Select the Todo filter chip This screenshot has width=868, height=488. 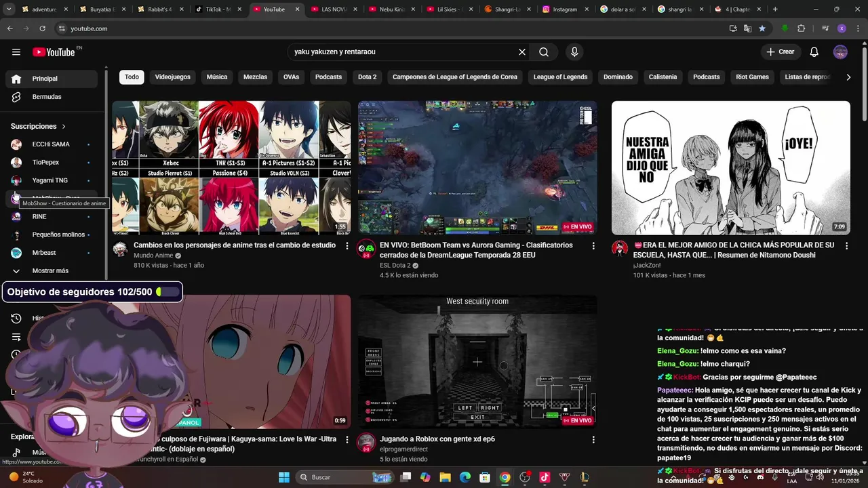pos(132,77)
